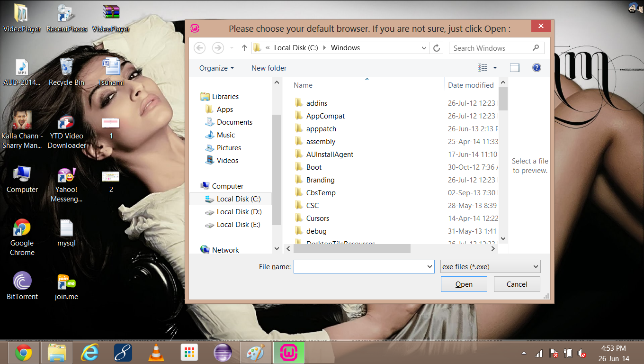
Task: Select the addins folder
Action: [311, 103]
